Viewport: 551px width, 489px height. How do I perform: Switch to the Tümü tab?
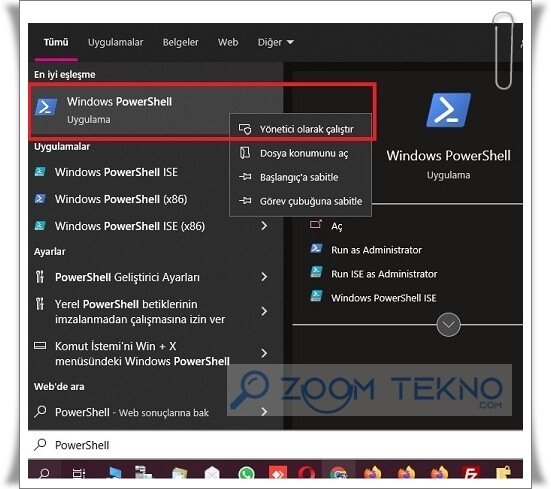56,42
